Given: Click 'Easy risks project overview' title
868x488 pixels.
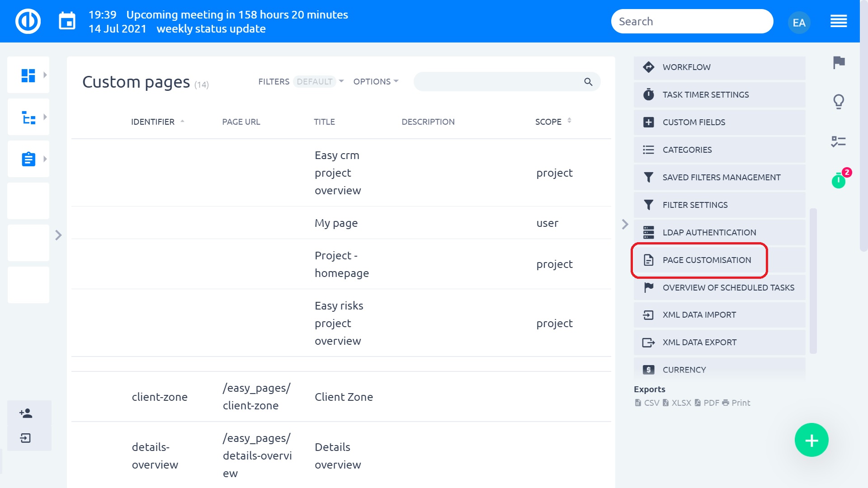Looking at the screenshot, I should 339,324.
